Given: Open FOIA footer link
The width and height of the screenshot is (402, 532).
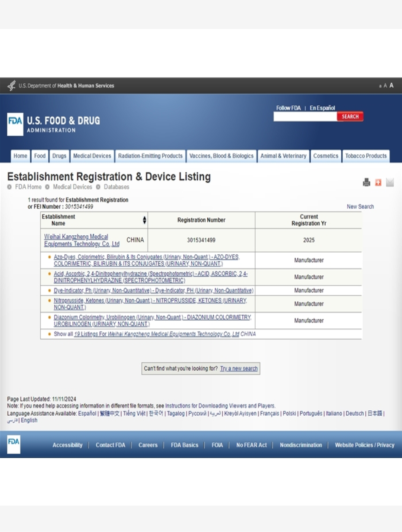Looking at the screenshot, I should click(217, 445).
